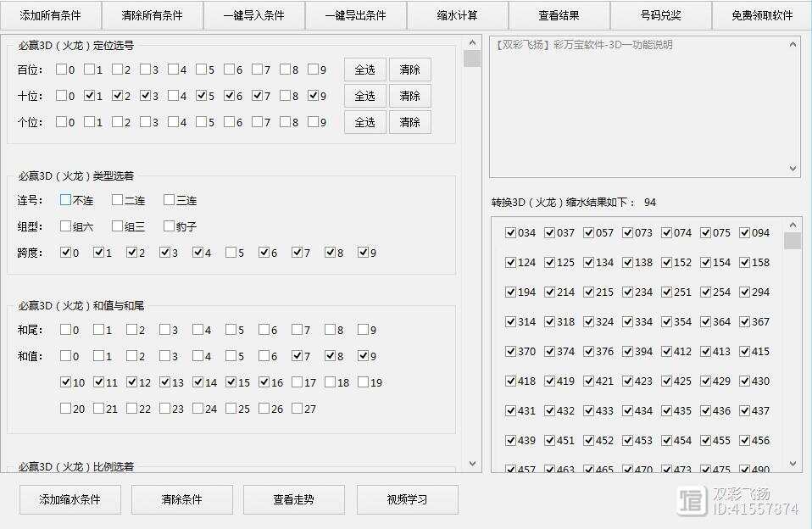The image size is (812, 529).
Task: Uncheck 十位 digit 7 checkbox
Action: [x=257, y=95]
